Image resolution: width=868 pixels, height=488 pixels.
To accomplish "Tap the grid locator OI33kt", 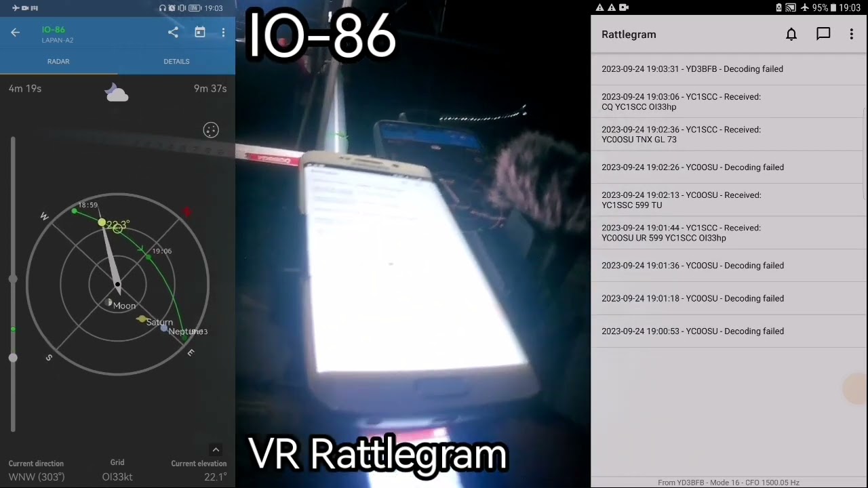I will [117, 477].
